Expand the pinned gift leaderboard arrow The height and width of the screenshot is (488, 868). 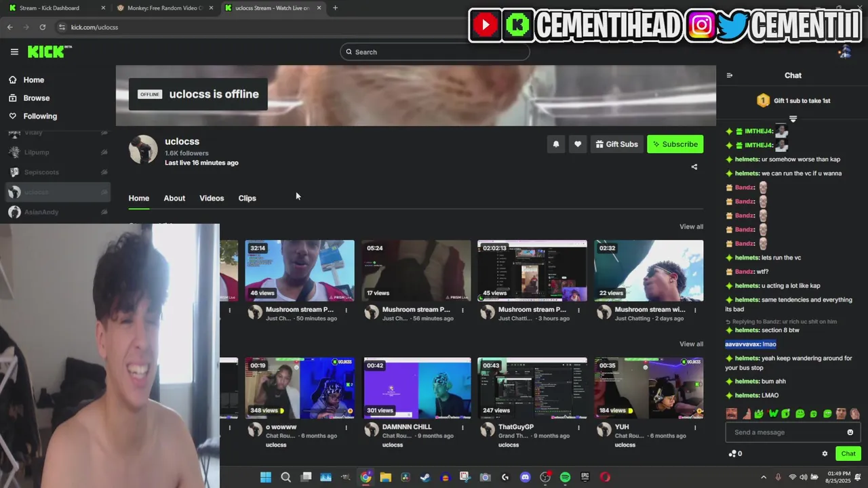tap(793, 119)
